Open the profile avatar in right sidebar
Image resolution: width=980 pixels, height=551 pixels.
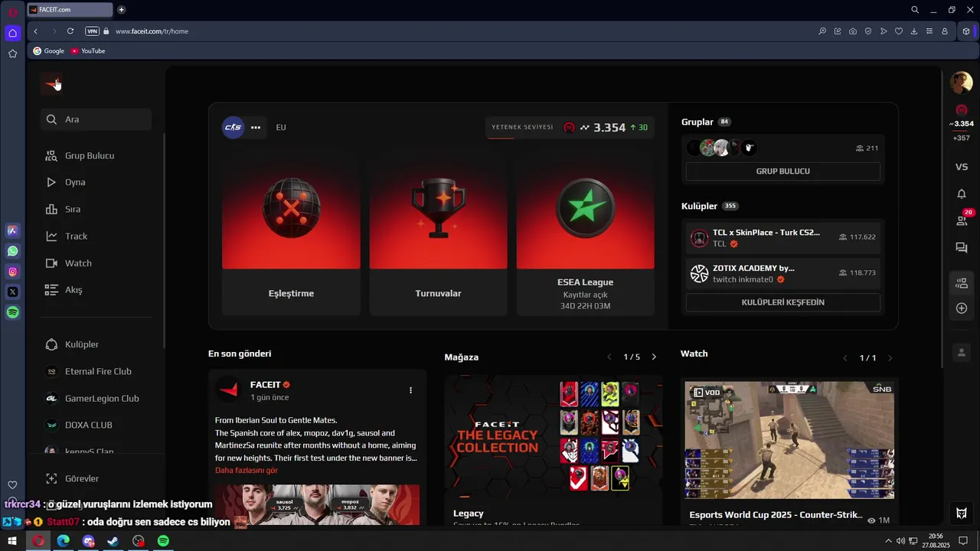pos(962,83)
